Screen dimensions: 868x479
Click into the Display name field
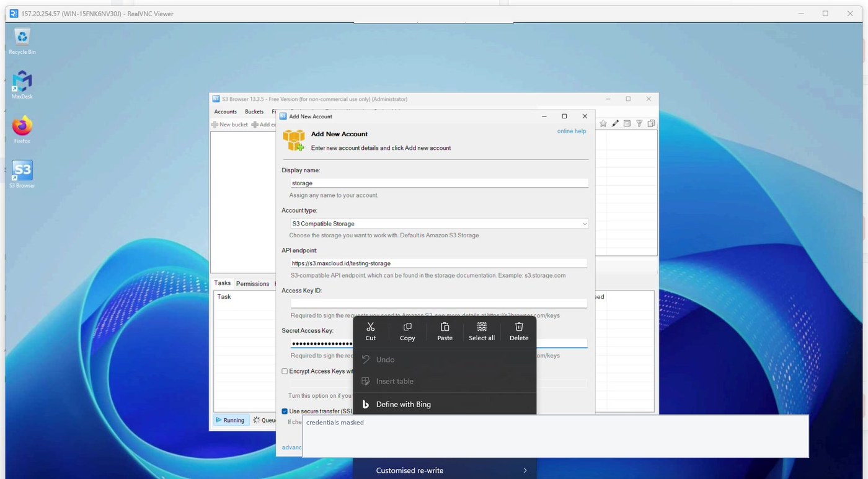439,183
